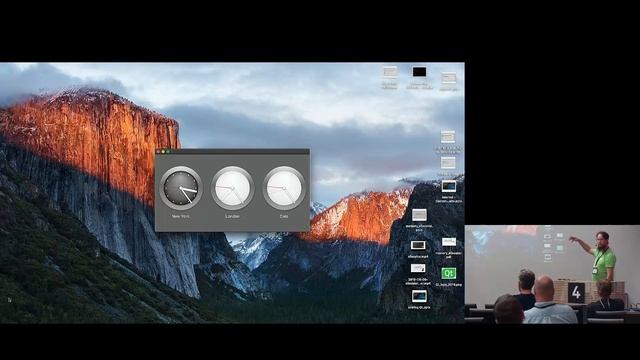Select the bottom-most desktop file under 2016-09-09 file
This screenshot has height=360, width=640.
[x=419, y=296]
